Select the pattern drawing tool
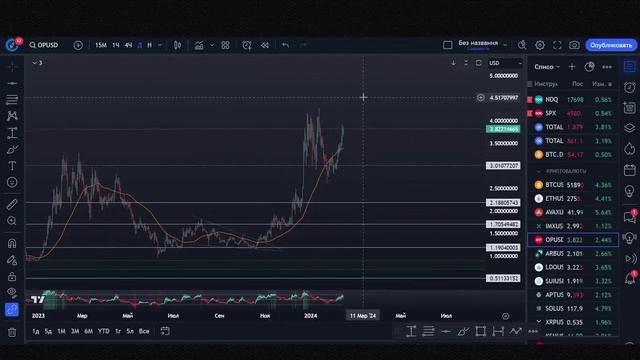 [12, 116]
